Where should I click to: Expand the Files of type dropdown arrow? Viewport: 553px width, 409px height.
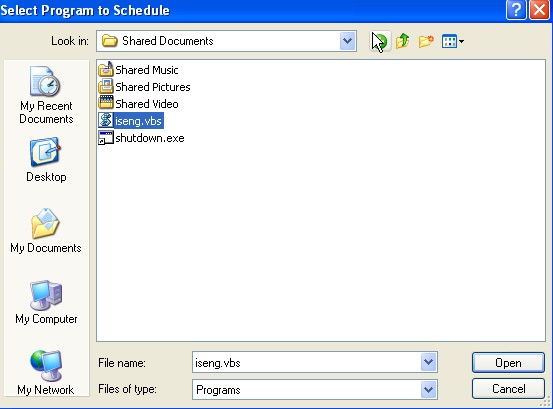point(429,390)
